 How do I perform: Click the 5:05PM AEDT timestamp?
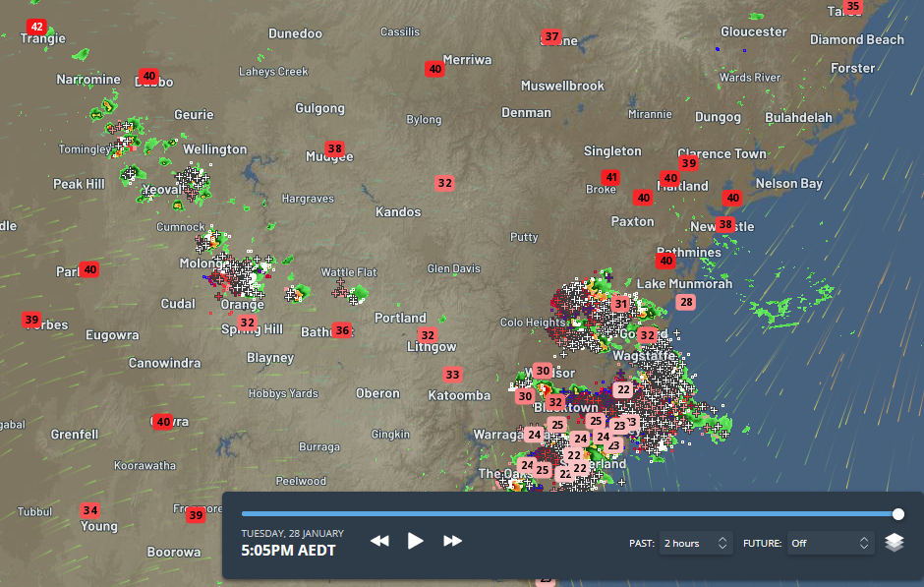(288, 551)
